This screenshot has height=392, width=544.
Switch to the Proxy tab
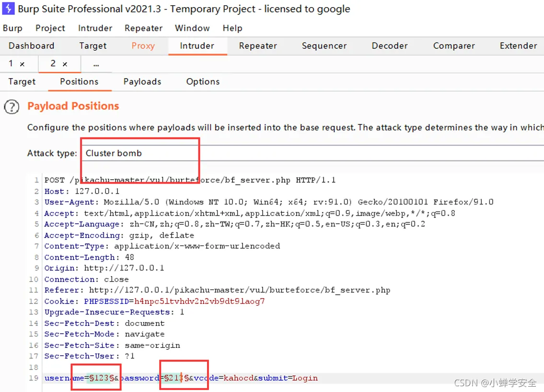[143, 46]
